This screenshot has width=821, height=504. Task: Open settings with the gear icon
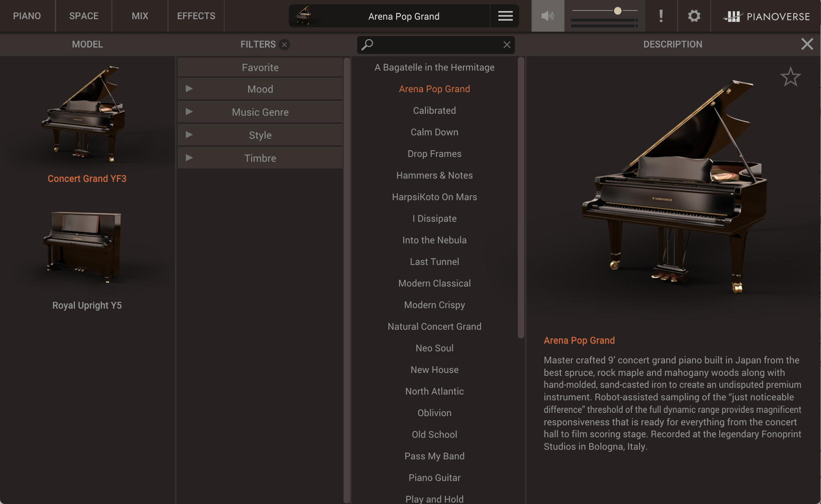tap(694, 16)
